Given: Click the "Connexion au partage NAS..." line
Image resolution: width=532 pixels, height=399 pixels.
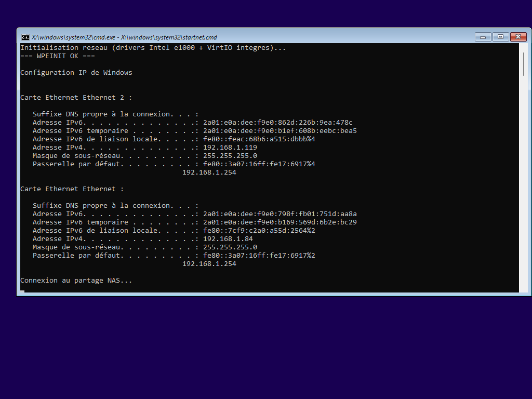Looking at the screenshot, I should pos(76,281).
